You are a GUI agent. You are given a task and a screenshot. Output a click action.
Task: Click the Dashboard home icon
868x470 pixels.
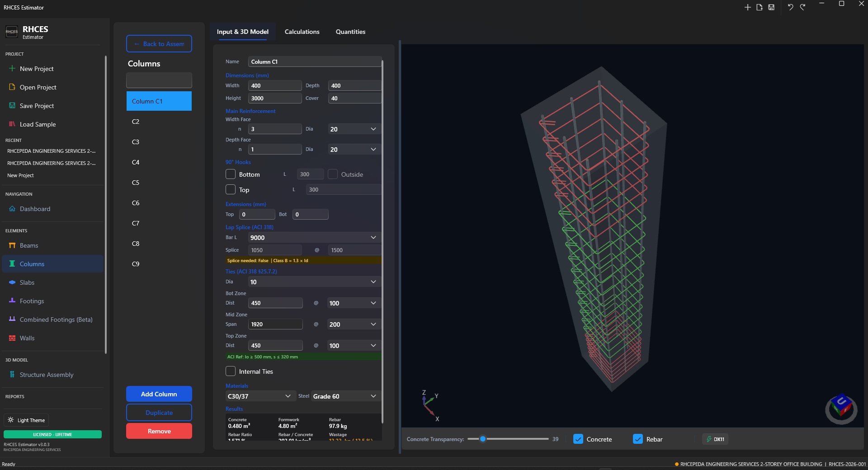click(12, 209)
